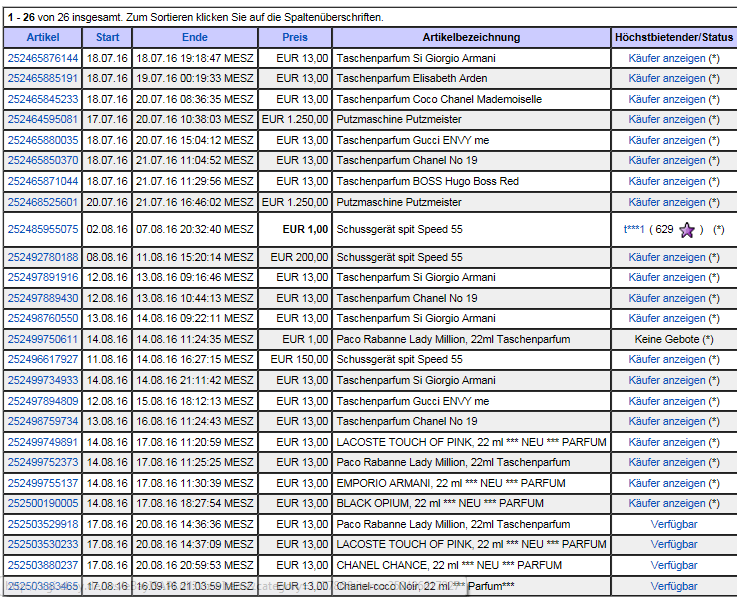This screenshot has height=597, width=737.
Task: Open article number 252503530233
Action: pos(43,544)
